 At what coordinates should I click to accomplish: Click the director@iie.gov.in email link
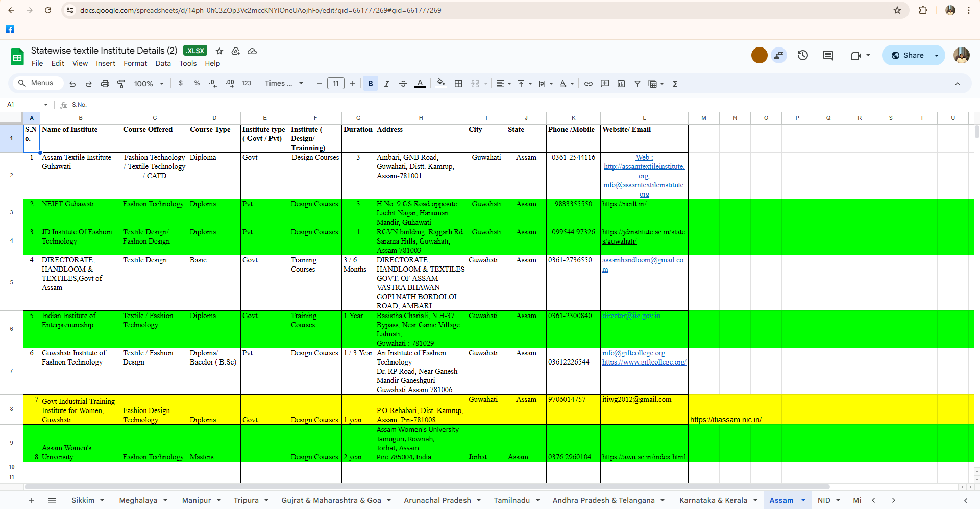631,316
